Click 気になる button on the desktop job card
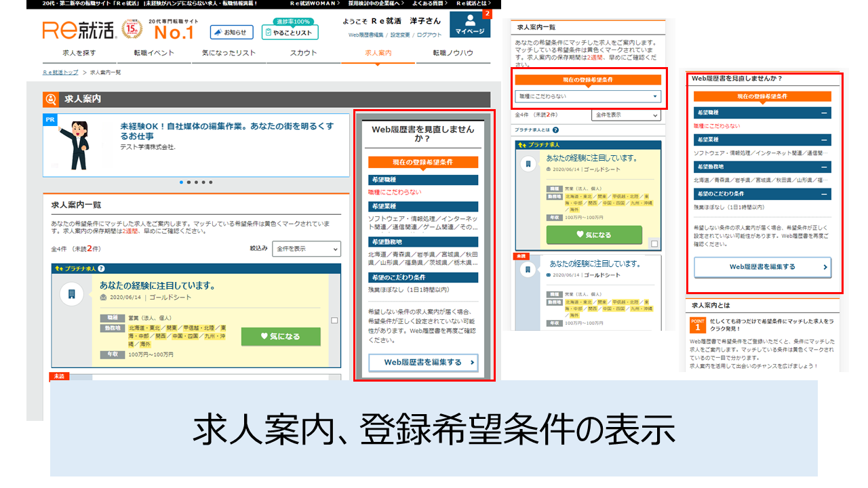 pos(281,337)
